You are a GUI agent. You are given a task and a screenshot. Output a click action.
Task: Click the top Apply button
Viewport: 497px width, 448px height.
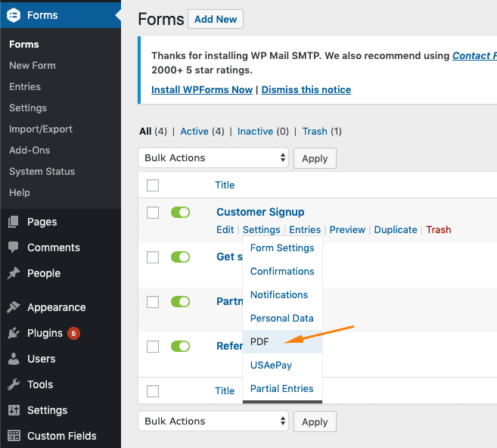pos(315,158)
